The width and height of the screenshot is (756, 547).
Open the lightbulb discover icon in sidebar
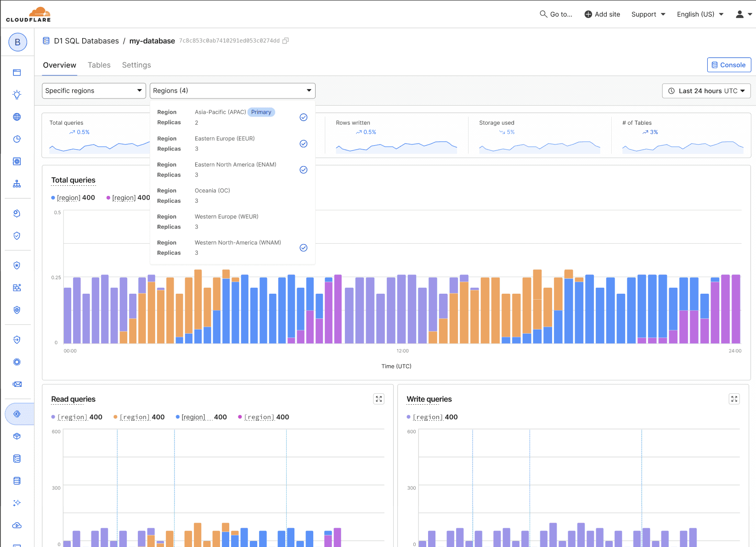pos(17,95)
